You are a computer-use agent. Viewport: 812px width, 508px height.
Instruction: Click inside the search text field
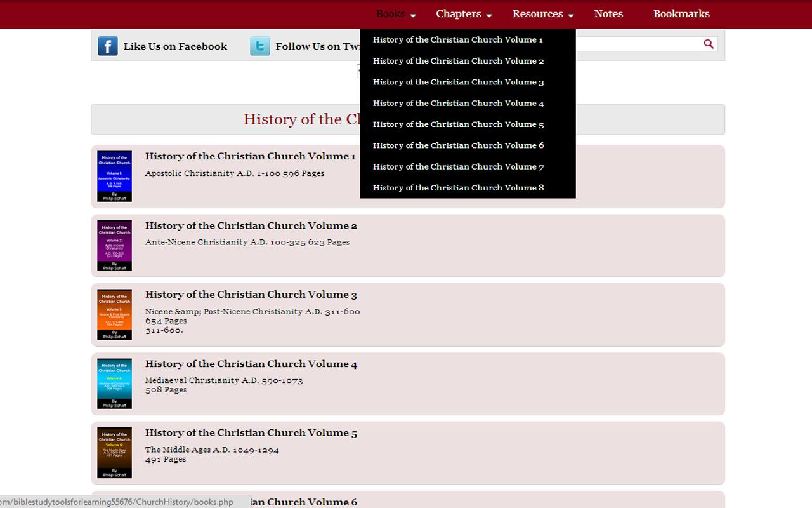[637, 44]
